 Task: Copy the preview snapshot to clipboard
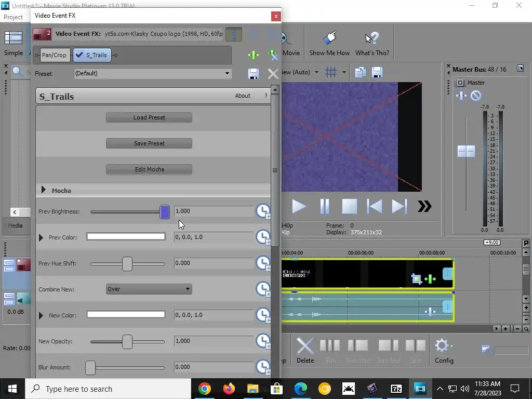pos(361,72)
